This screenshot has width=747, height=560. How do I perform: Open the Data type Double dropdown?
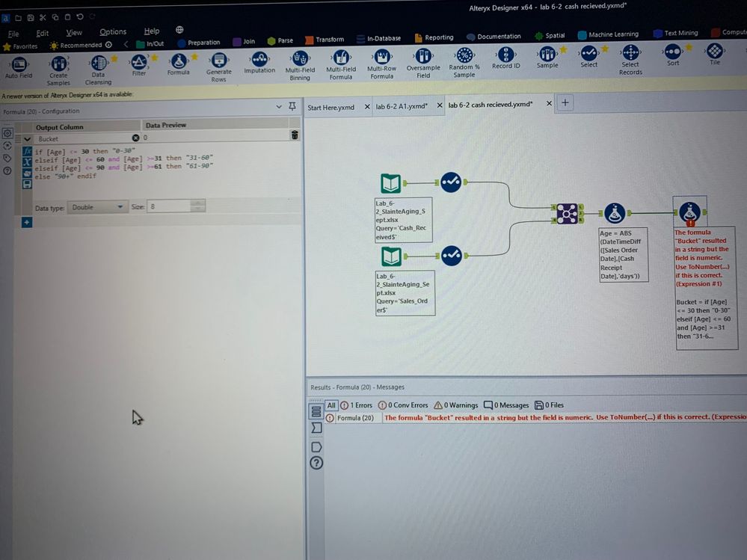[97, 207]
